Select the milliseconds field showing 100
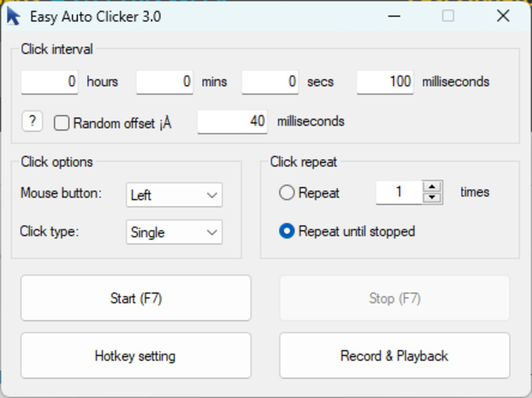Image resolution: width=532 pixels, height=398 pixels. click(385, 82)
